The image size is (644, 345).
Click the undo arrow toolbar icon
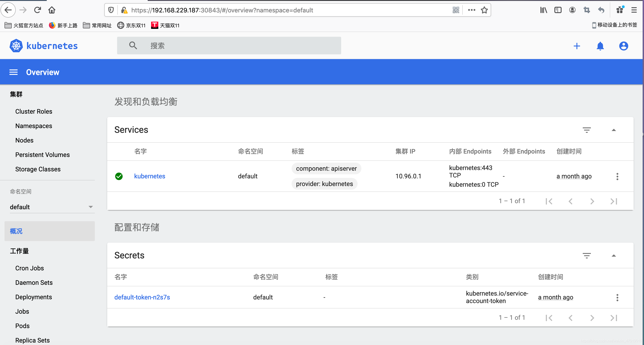click(x=601, y=10)
